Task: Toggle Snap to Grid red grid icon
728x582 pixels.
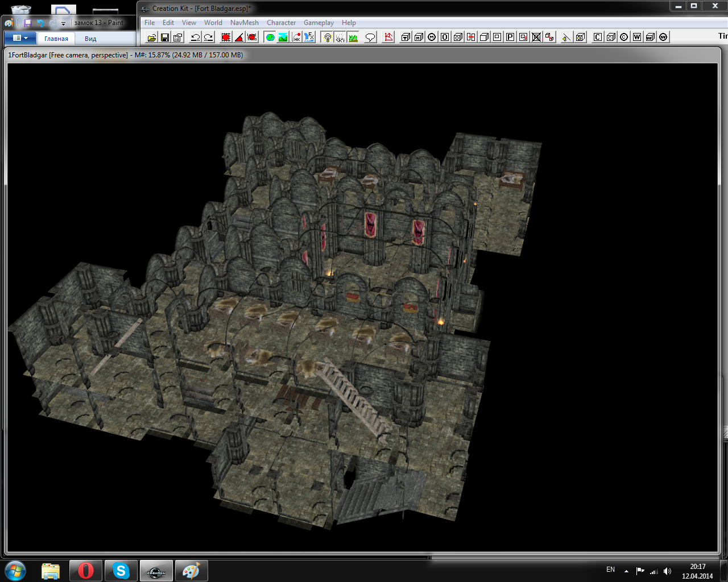Action: pos(226,37)
